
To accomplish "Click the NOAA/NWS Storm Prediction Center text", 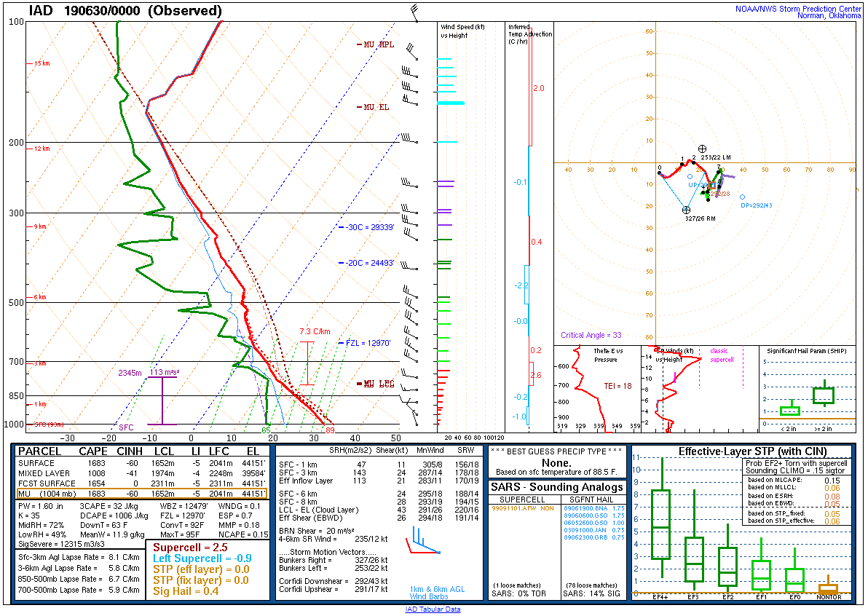I will tap(798, 9).
